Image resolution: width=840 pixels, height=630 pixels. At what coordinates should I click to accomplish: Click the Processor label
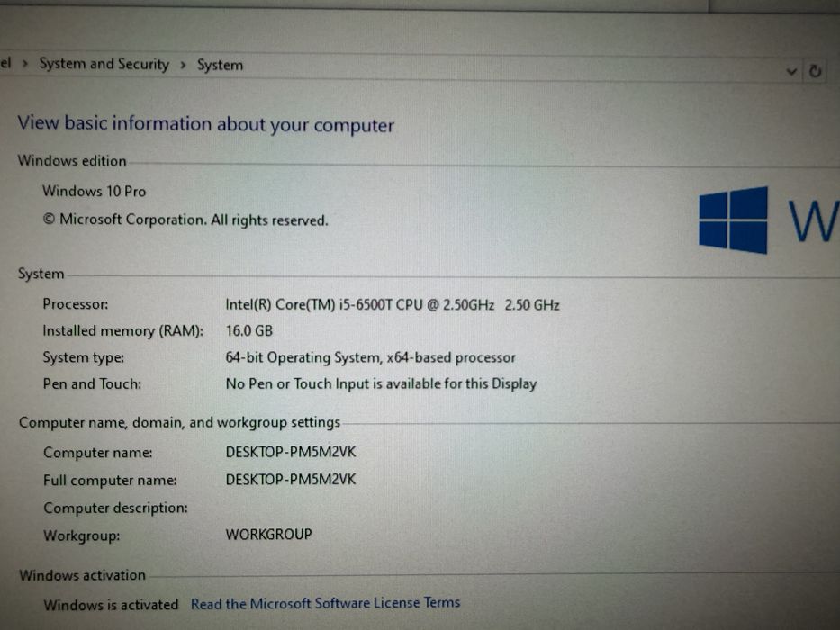(x=76, y=304)
